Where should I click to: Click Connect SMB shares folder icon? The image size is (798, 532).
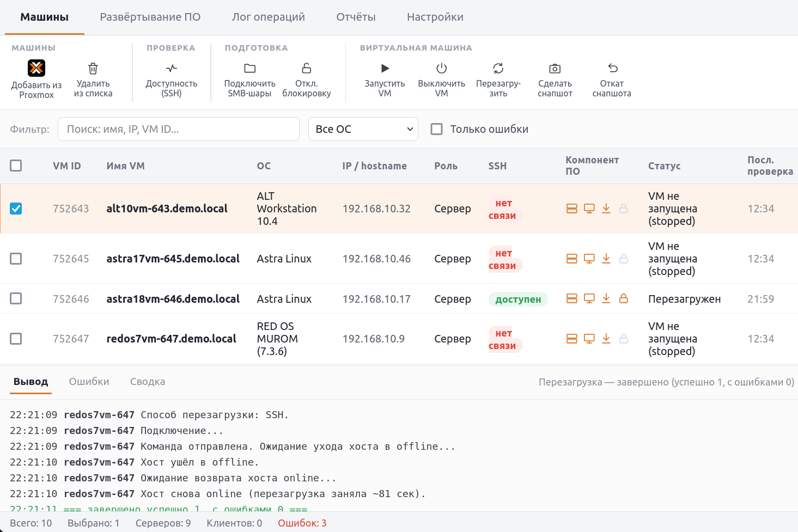point(250,68)
